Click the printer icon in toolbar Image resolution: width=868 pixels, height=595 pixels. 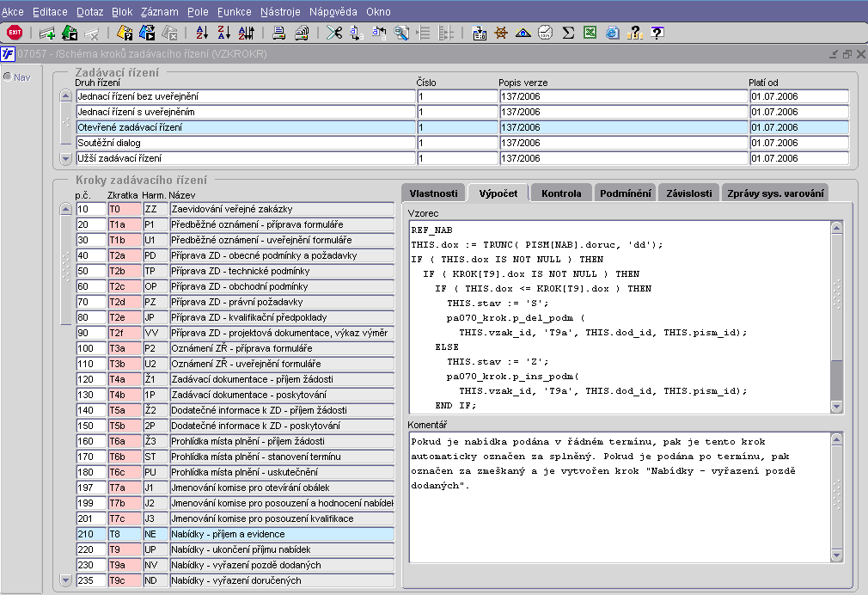[x=278, y=33]
